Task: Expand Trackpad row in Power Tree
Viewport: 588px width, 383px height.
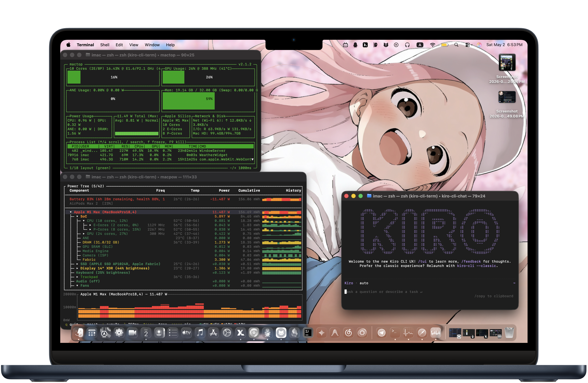Action: pos(77,277)
